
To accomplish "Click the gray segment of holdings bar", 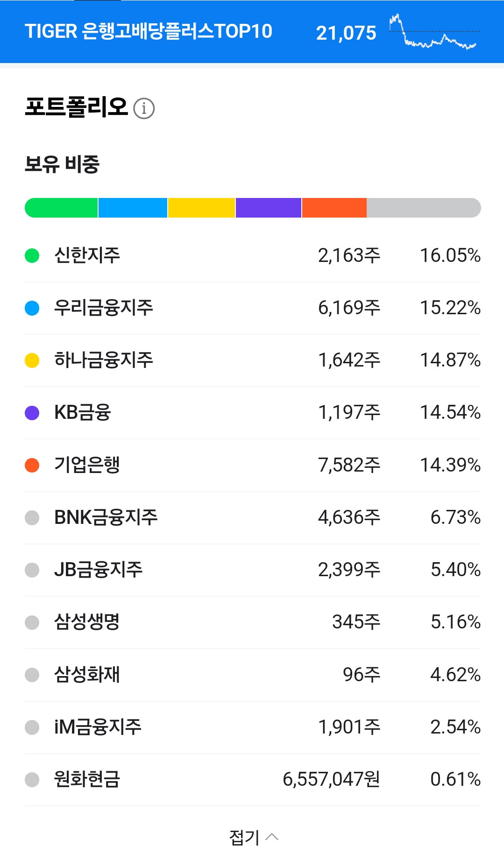I will (x=423, y=208).
